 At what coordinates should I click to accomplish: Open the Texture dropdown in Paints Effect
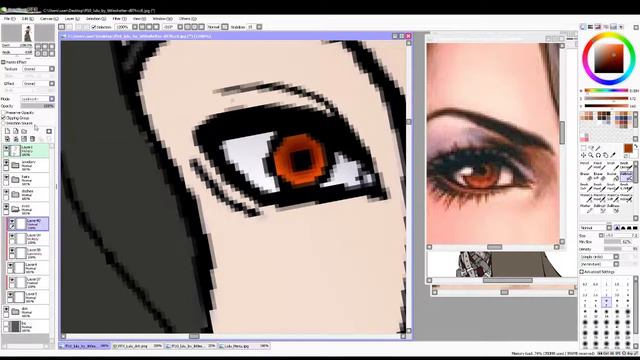[52, 69]
